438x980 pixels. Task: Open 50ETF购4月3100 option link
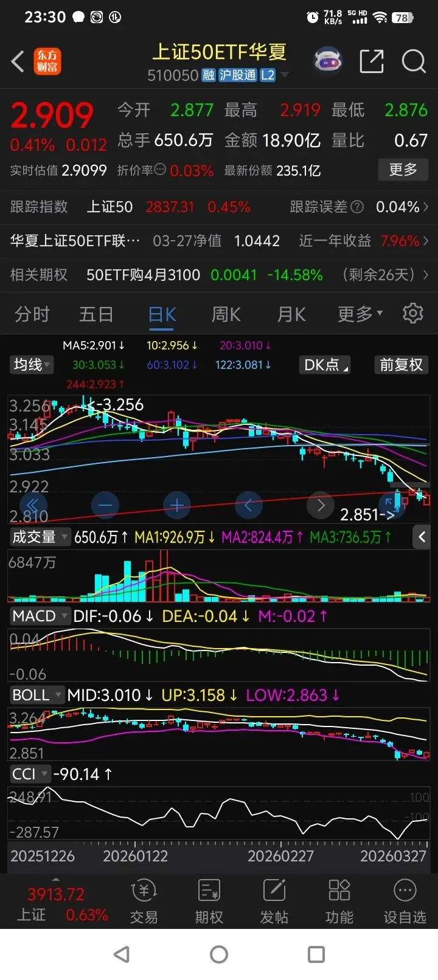(x=144, y=275)
